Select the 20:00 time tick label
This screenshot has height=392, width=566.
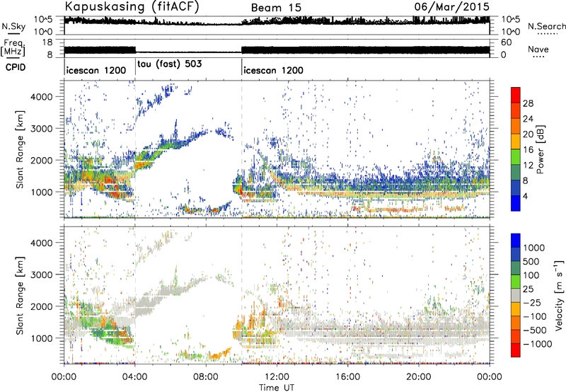click(x=418, y=377)
